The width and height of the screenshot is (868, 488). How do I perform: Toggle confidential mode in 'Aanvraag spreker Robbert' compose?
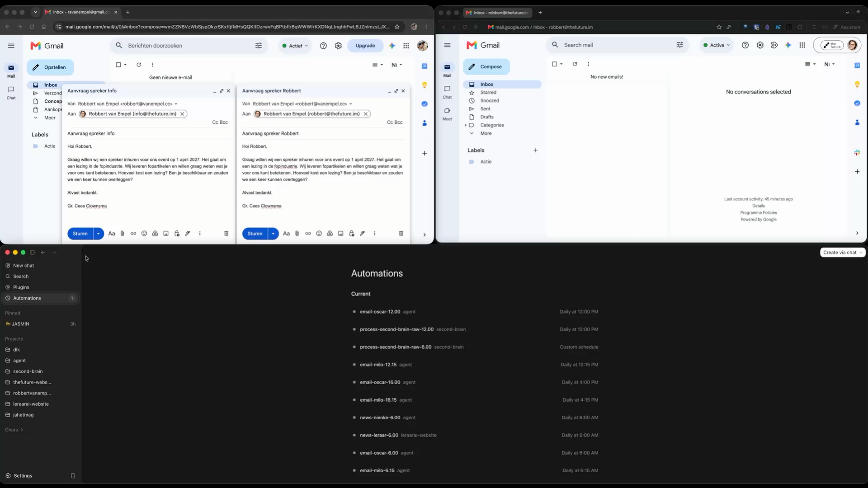click(351, 234)
